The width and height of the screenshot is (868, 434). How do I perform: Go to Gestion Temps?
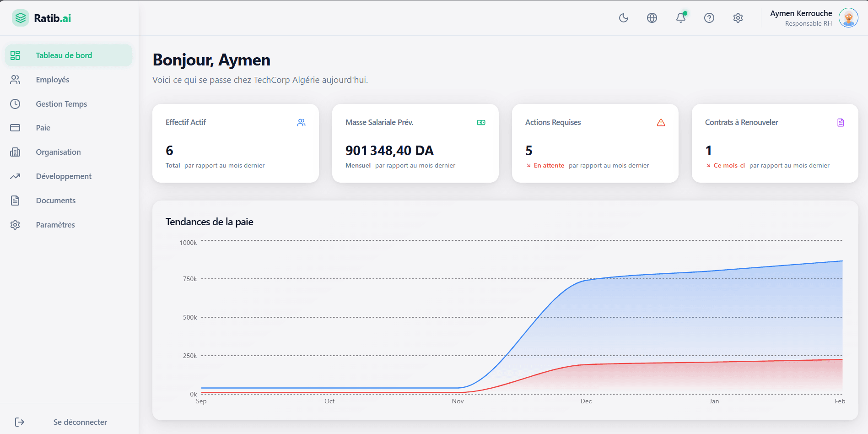pyautogui.click(x=61, y=104)
